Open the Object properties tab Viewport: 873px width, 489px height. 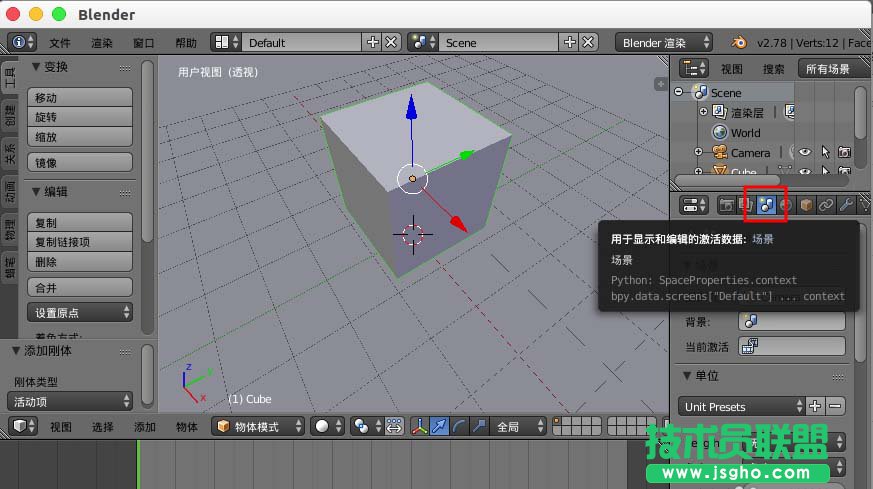pos(806,205)
